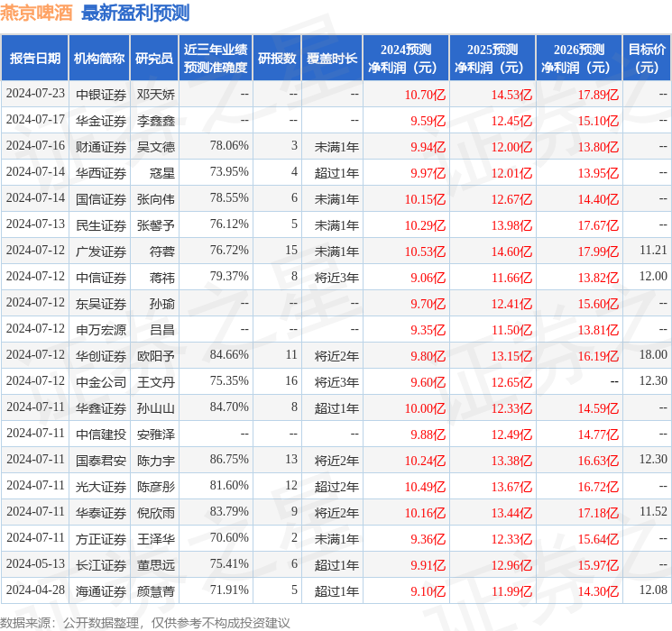Click the 最新盈利预测 heading

pyautogui.click(x=135, y=14)
